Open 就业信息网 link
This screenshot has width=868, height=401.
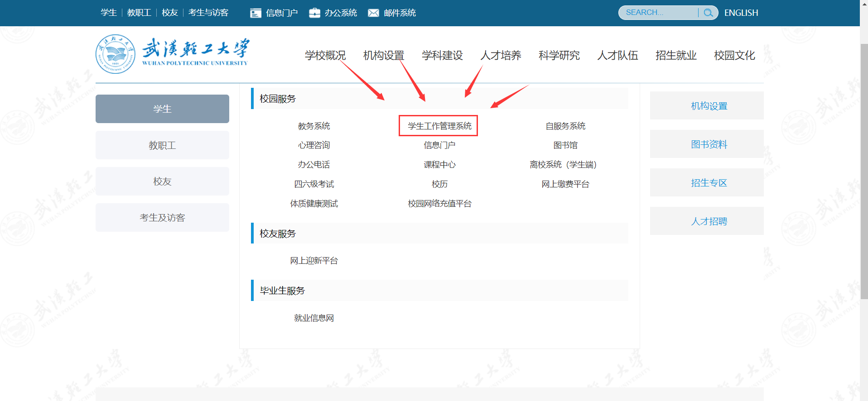(x=314, y=318)
